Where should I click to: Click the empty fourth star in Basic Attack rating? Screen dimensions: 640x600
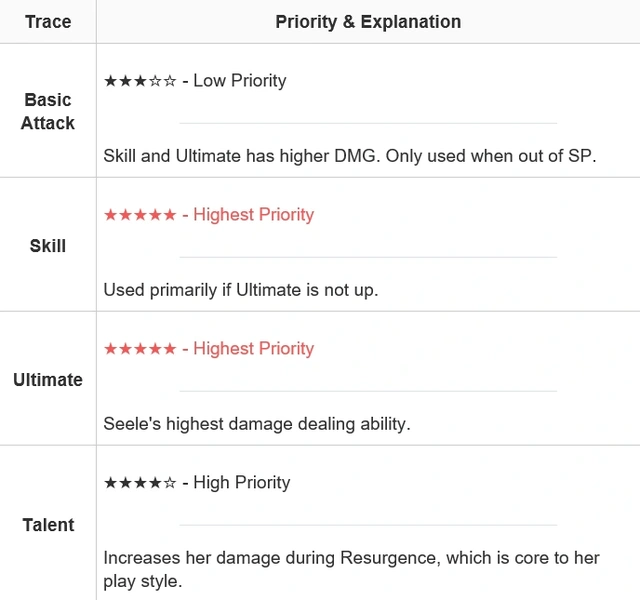[x=155, y=81]
